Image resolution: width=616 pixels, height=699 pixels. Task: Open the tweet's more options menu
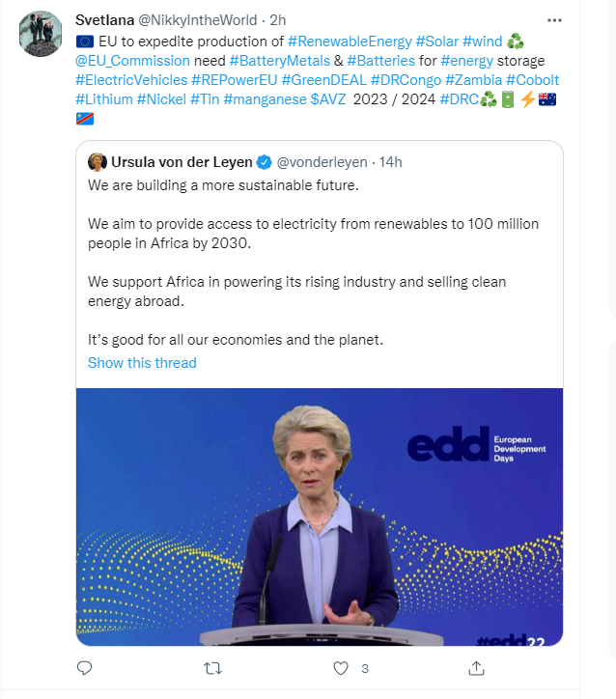(x=554, y=20)
